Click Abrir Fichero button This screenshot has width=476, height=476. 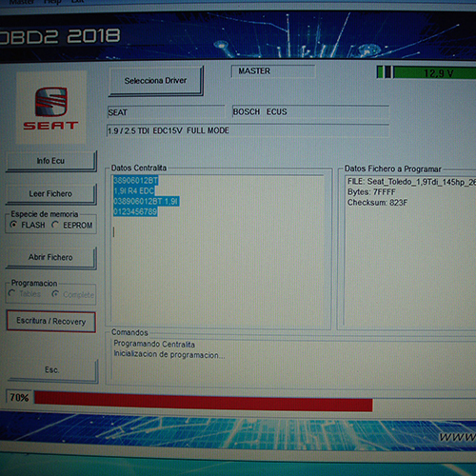click(x=51, y=257)
